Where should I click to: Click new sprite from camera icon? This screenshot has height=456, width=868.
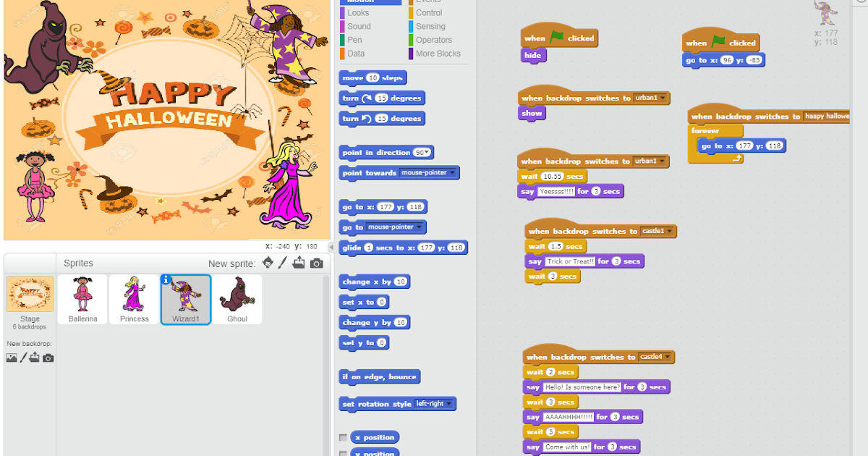coord(316,263)
